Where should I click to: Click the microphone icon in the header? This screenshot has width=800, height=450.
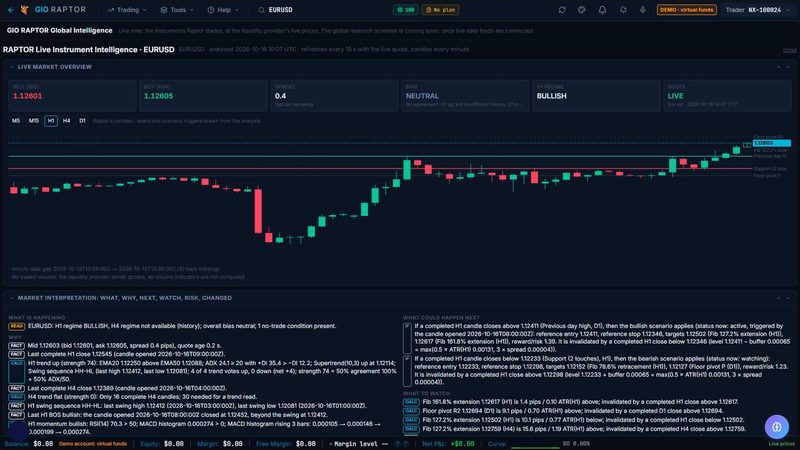tap(642, 10)
